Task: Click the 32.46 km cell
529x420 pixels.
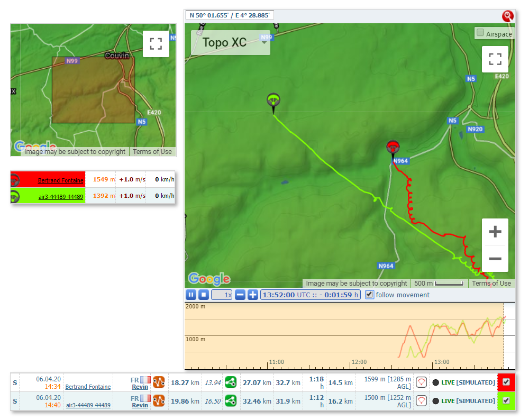Action: [x=257, y=401]
